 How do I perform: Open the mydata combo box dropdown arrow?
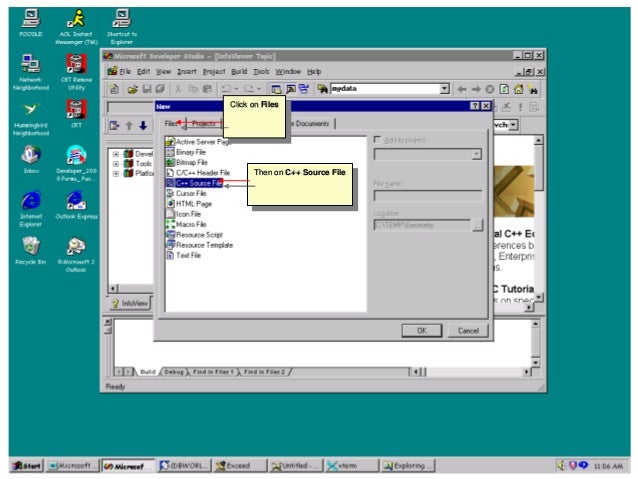pos(445,88)
